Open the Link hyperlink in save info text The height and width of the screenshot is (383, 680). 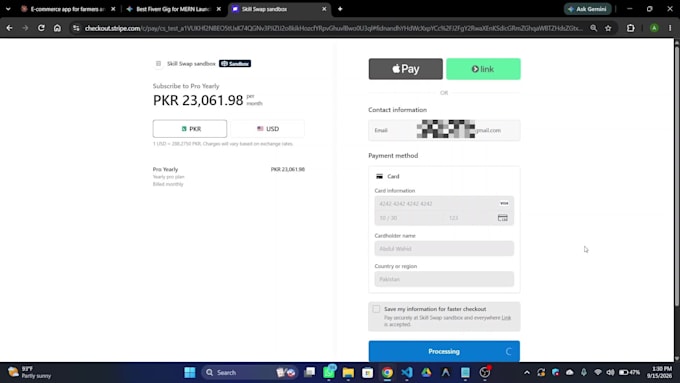click(x=506, y=318)
